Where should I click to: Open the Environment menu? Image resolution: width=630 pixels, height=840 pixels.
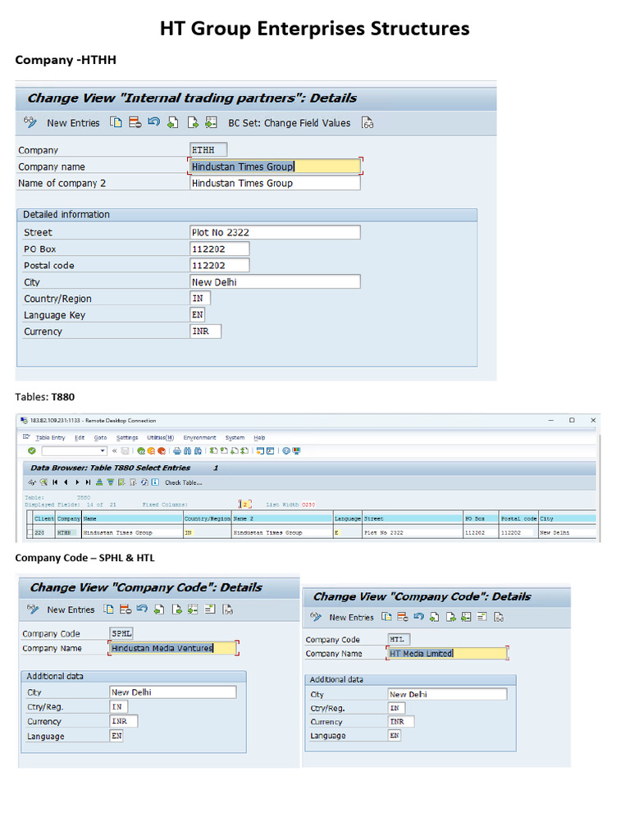(199, 437)
